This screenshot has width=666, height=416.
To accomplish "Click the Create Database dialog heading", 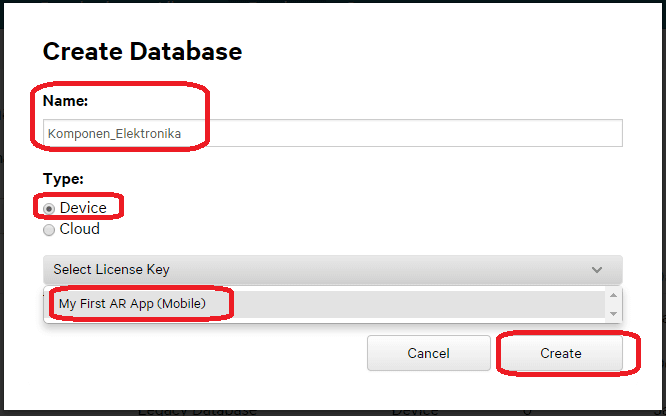I will pyautogui.click(x=142, y=51).
